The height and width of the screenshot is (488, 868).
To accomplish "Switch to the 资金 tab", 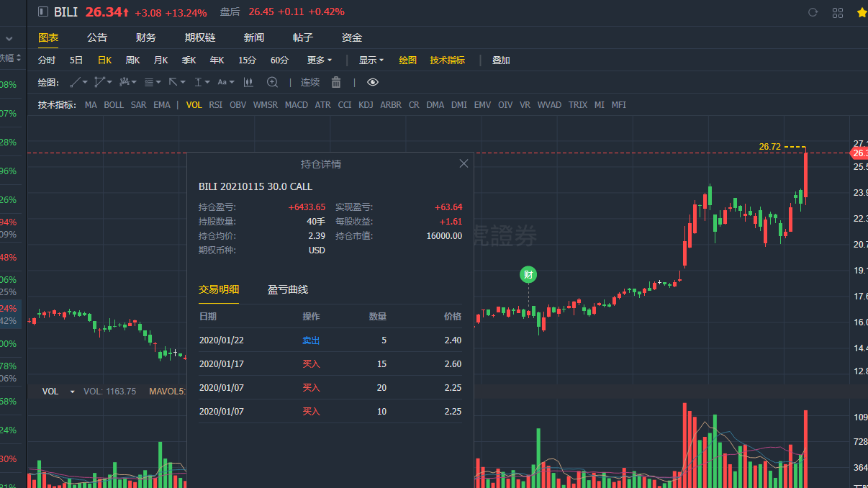I will [x=352, y=37].
